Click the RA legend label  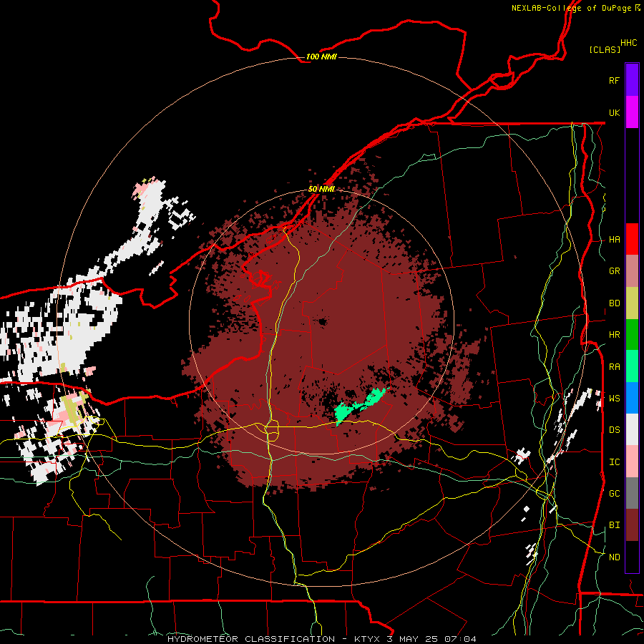point(614,367)
